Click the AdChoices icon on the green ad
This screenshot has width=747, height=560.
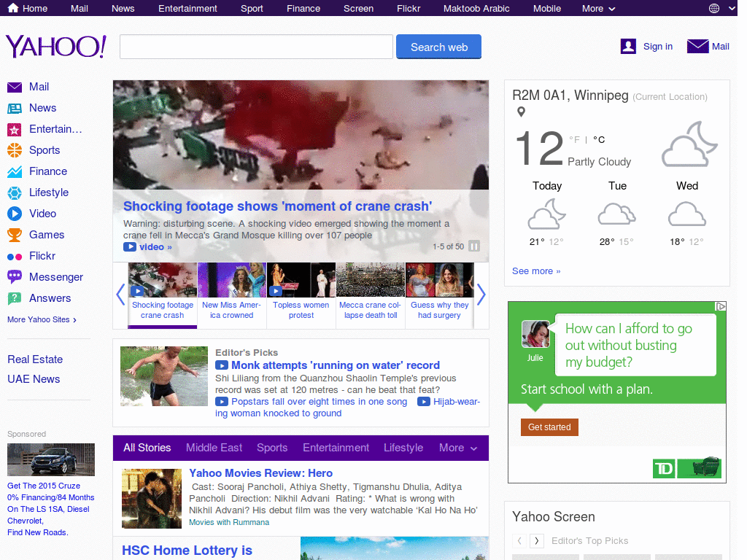721,306
